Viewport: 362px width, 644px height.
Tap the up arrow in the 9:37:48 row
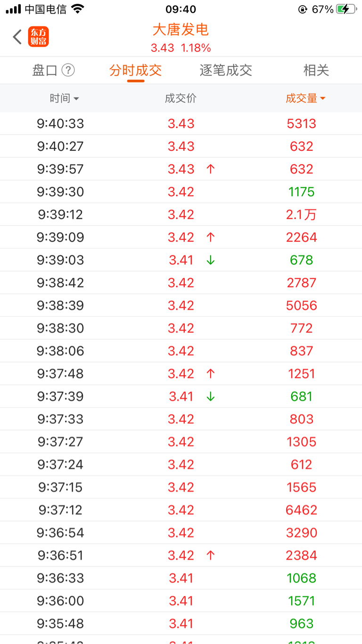tap(211, 373)
